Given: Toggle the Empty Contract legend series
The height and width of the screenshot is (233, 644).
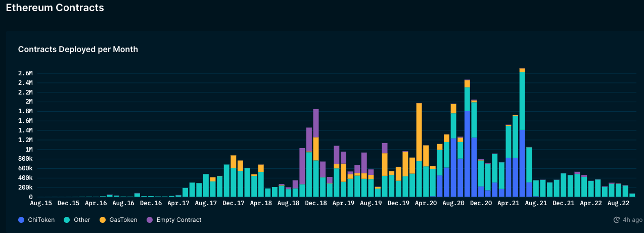Looking at the screenshot, I should [x=173, y=220].
